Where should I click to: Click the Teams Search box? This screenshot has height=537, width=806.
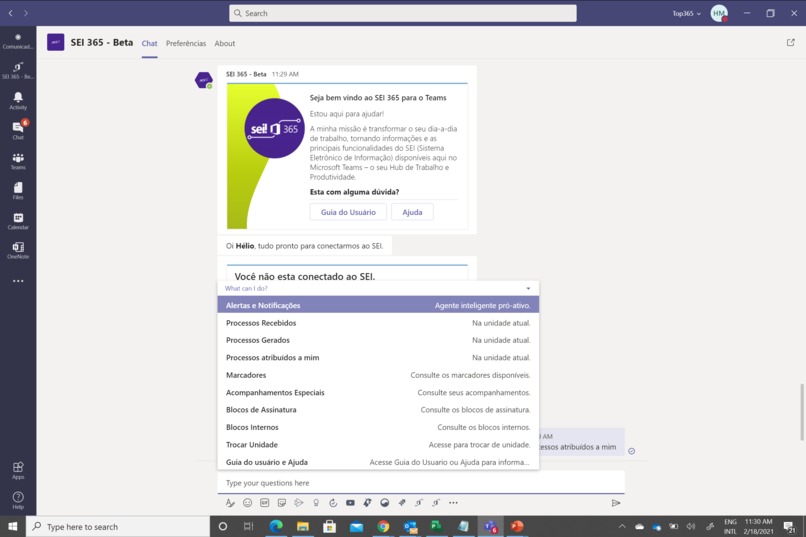tap(402, 13)
